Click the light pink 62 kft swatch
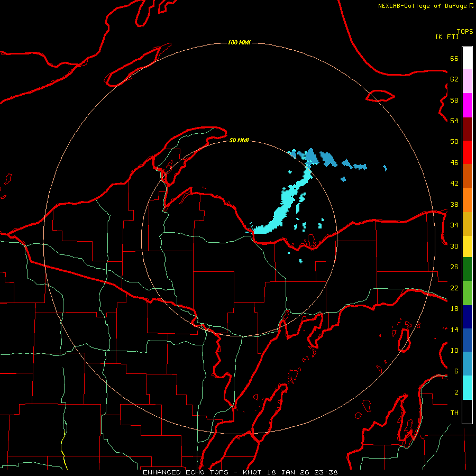The width and height of the screenshot is (476, 476). pos(467,81)
